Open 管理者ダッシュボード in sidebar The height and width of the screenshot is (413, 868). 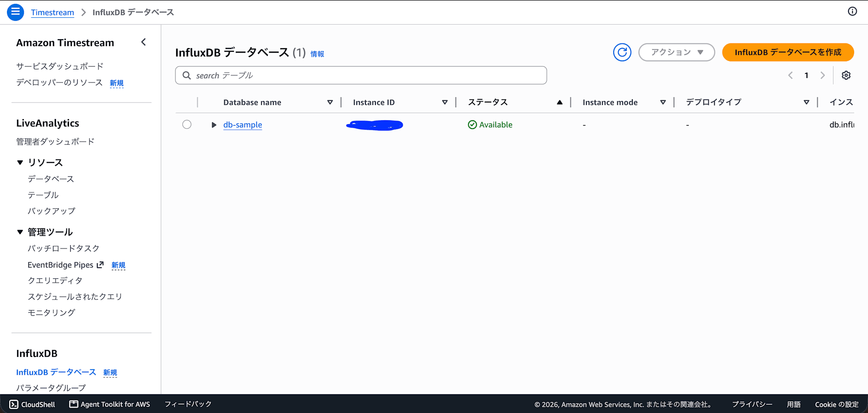[56, 142]
